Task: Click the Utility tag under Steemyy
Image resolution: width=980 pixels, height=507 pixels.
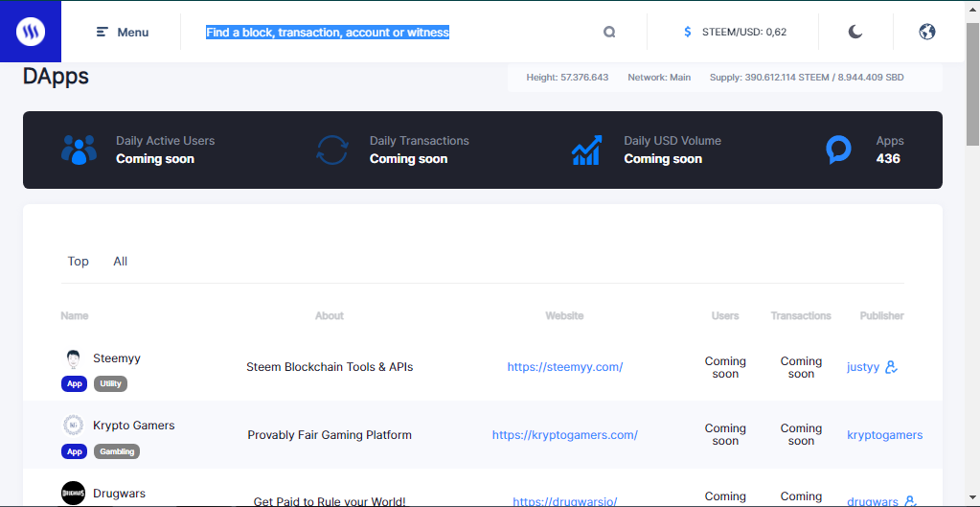Action: [x=110, y=384]
